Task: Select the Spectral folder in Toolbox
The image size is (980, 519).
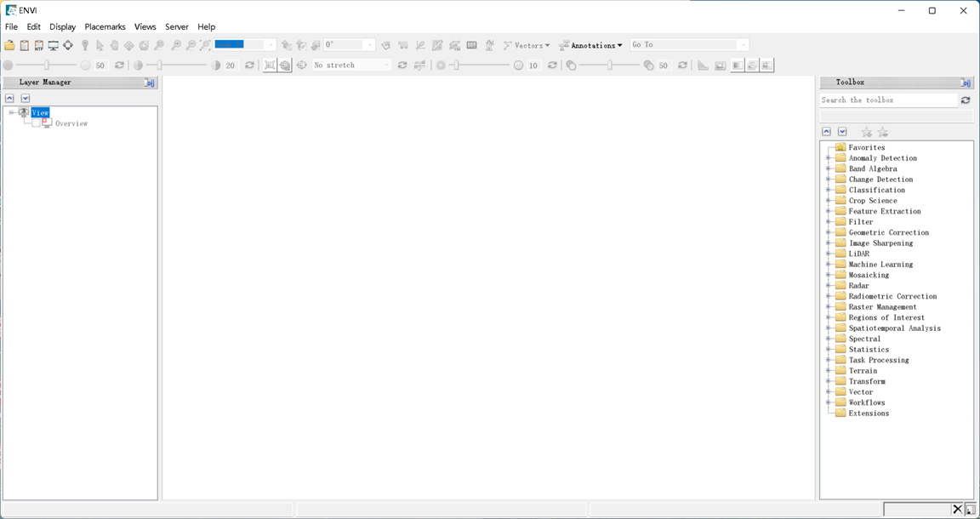Action: click(864, 339)
